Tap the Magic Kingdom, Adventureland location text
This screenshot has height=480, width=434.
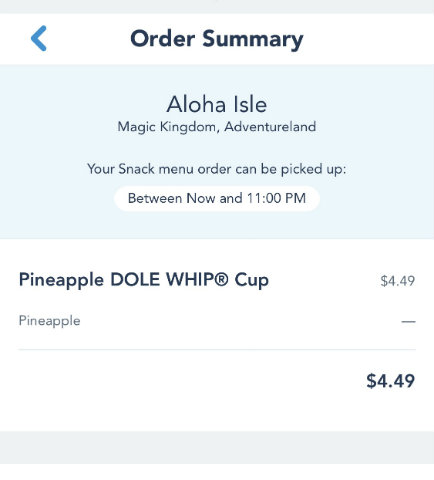point(217,127)
